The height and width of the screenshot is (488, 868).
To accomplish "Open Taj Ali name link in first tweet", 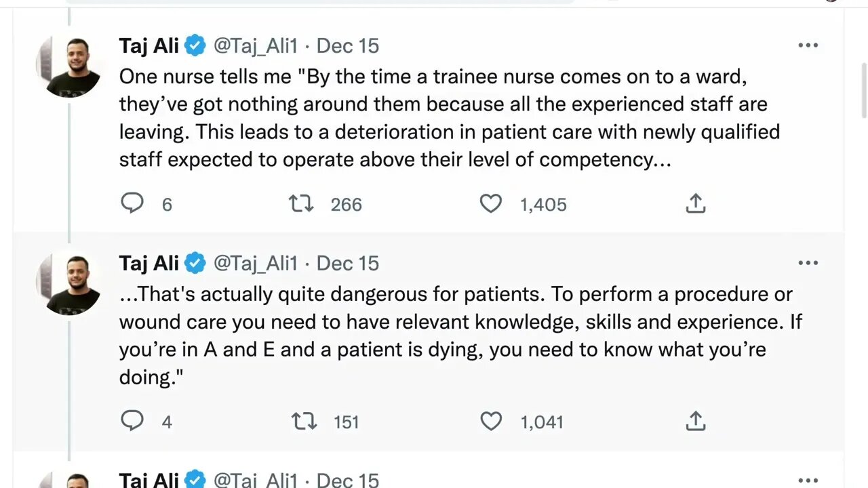I will [x=149, y=45].
